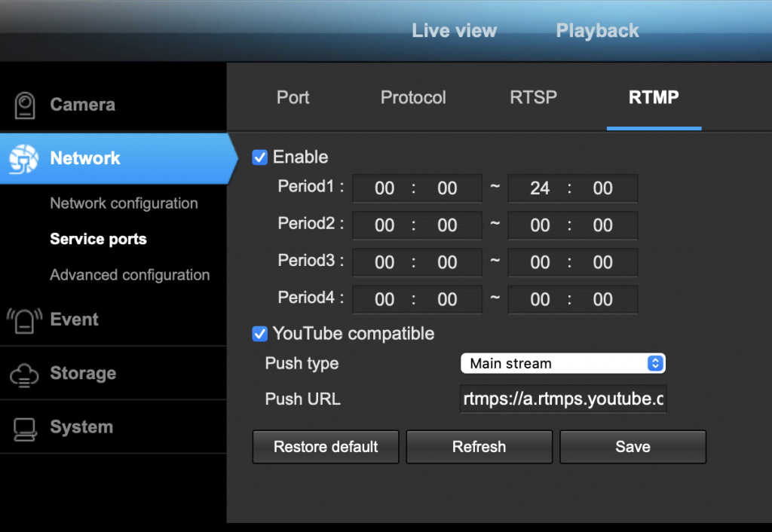The height and width of the screenshot is (532, 772).
Task: Click Period4 end hour field
Action: tap(540, 299)
